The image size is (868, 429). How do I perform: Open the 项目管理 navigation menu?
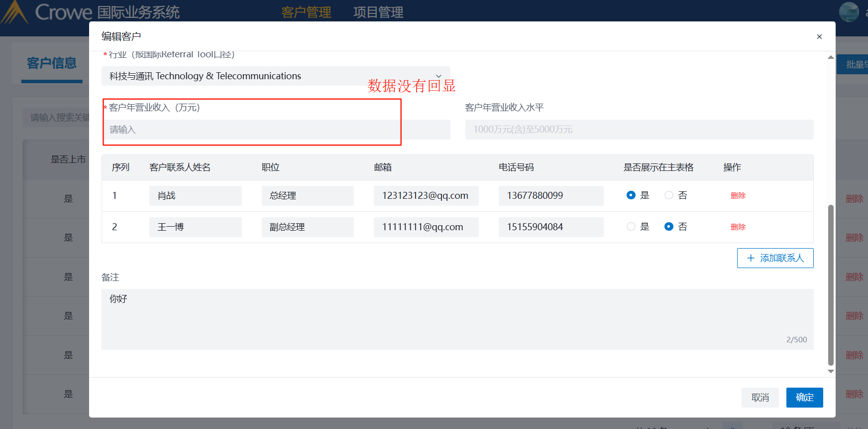click(378, 12)
